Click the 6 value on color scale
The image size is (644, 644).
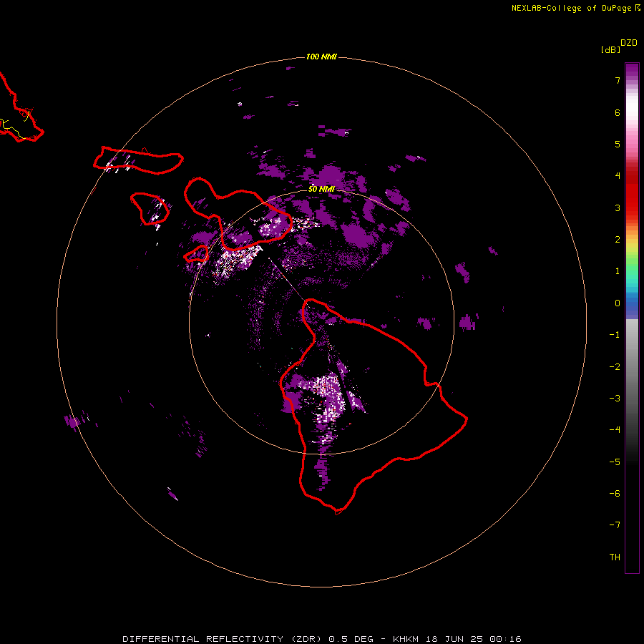618,112
